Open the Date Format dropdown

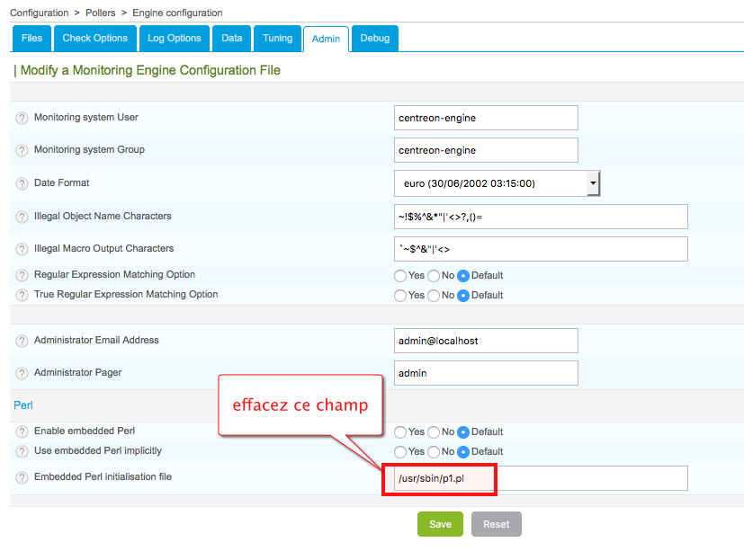[x=497, y=183]
